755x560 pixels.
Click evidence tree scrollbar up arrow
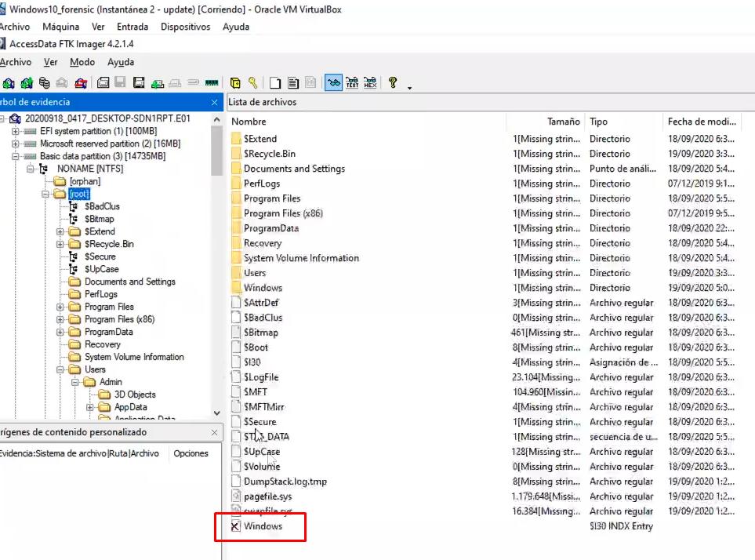216,119
